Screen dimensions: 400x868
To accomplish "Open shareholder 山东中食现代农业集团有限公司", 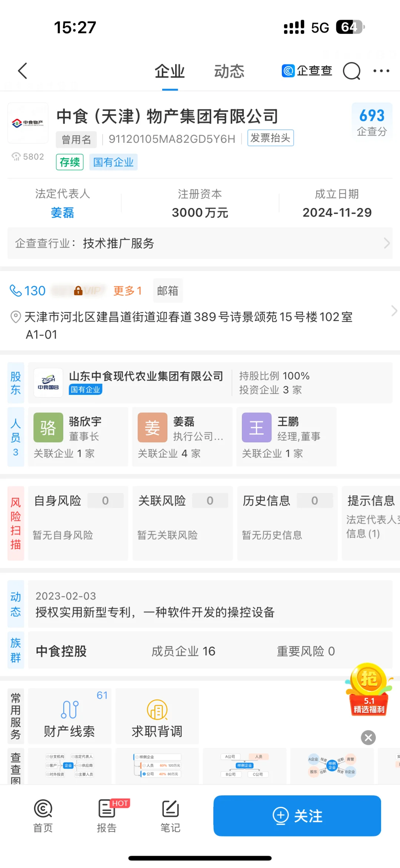I will coord(146,376).
